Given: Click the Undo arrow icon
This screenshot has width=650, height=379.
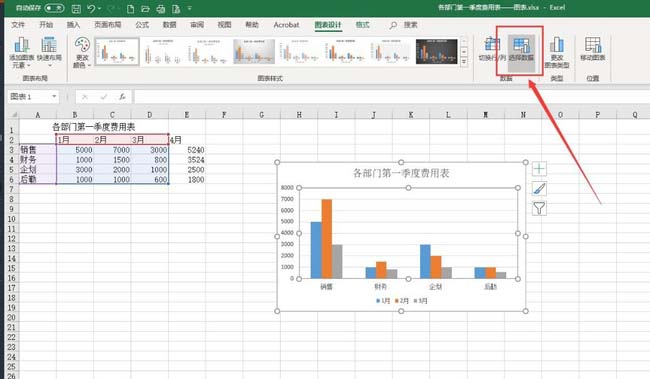Looking at the screenshot, I should tap(91, 8).
